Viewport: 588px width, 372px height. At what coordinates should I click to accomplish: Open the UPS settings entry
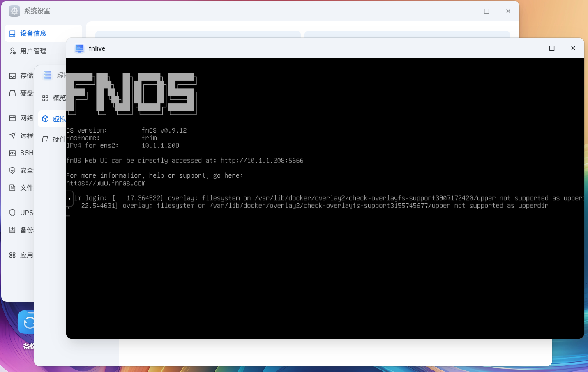point(21,213)
